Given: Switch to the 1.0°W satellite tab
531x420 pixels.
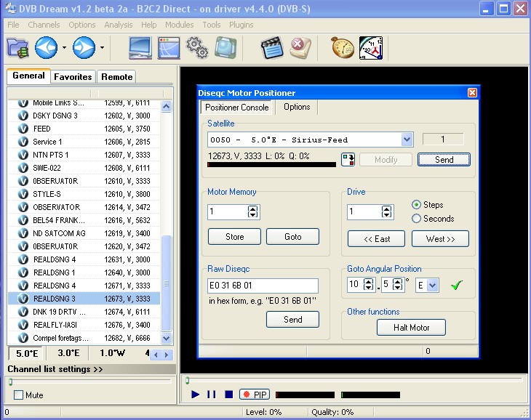Looking at the screenshot, I should point(112,353).
